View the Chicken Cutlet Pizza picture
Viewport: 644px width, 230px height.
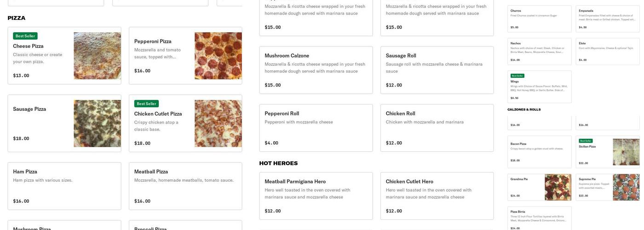[x=218, y=123]
